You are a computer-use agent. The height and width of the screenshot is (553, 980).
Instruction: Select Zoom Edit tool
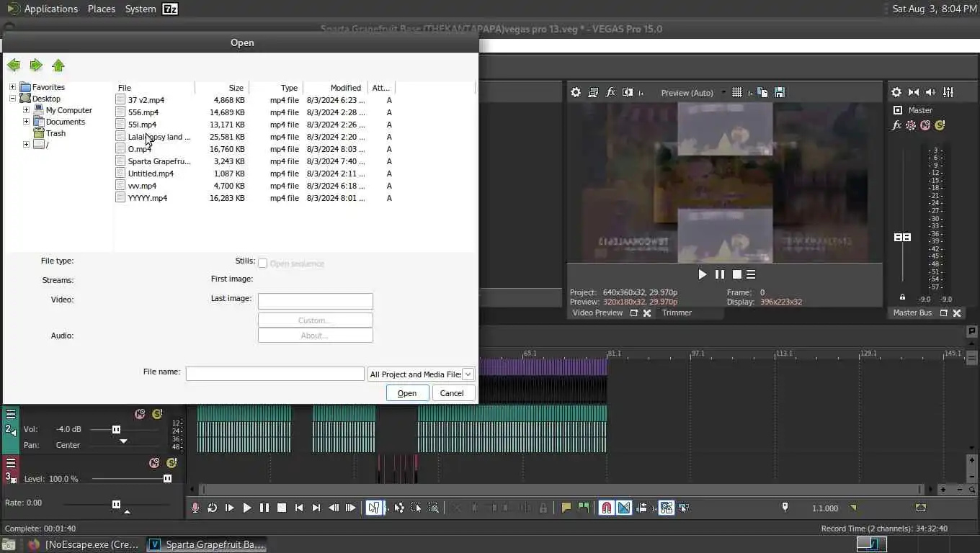pyautogui.click(x=433, y=508)
